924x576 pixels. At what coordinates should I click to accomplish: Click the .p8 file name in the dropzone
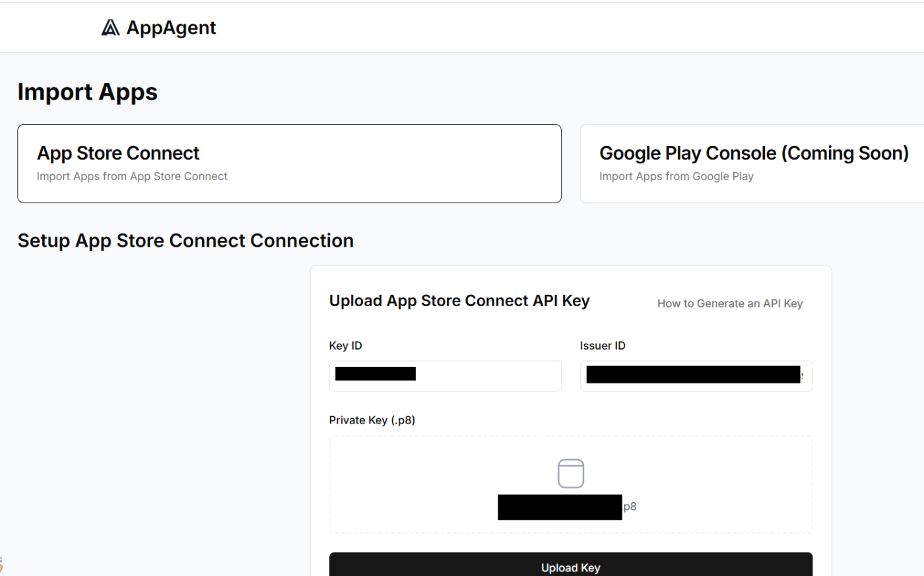pos(568,507)
